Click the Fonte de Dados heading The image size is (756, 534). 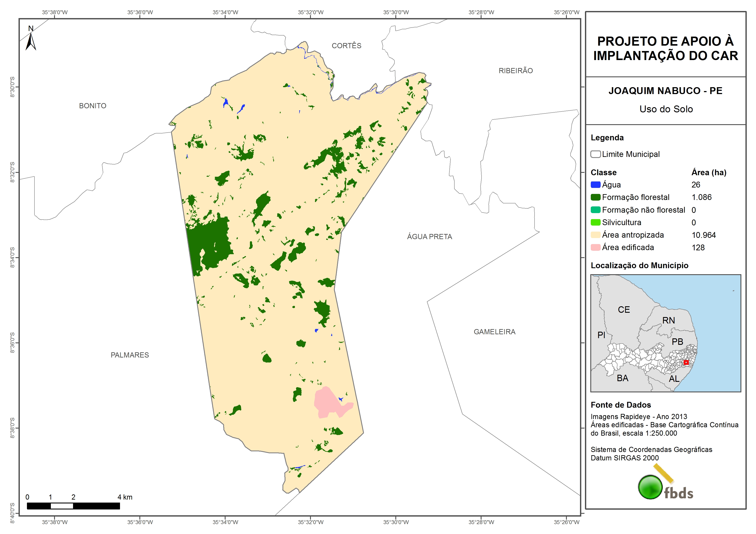(x=621, y=405)
